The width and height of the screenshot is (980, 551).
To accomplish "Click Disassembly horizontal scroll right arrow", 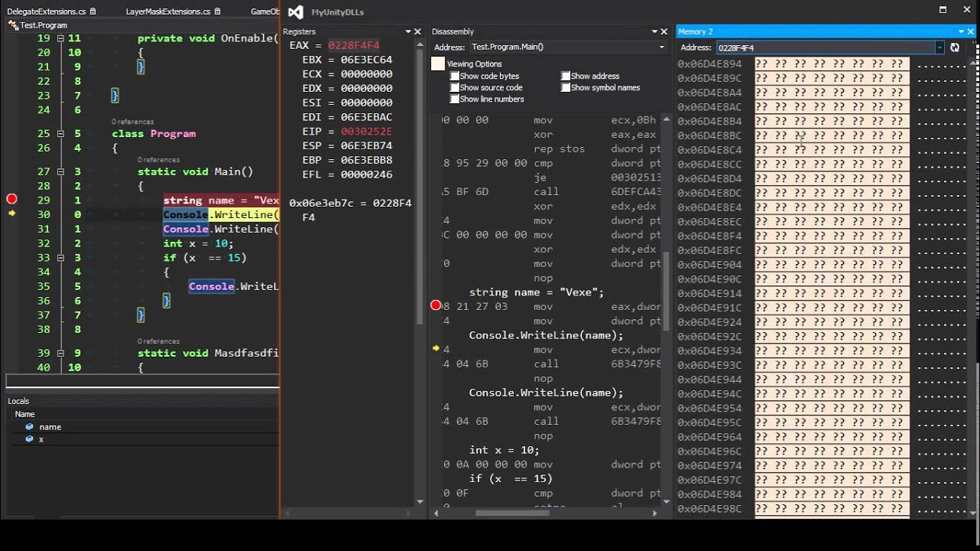I will click(655, 513).
